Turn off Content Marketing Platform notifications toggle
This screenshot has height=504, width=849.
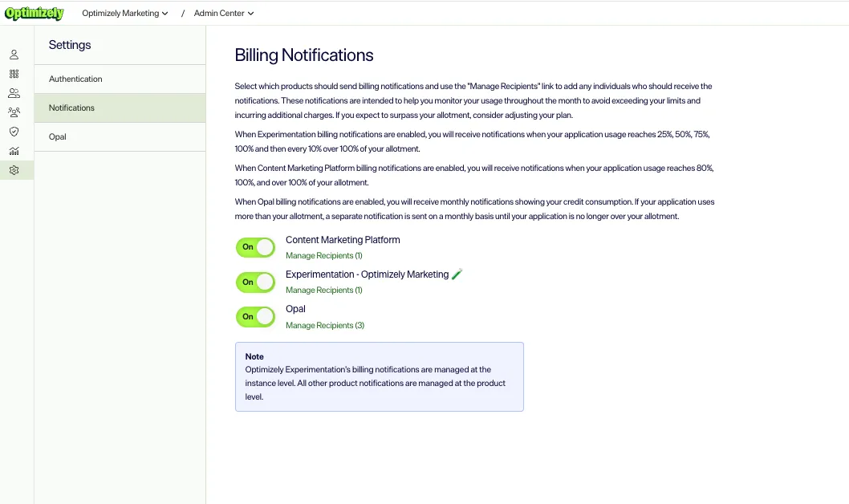pos(255,247)
